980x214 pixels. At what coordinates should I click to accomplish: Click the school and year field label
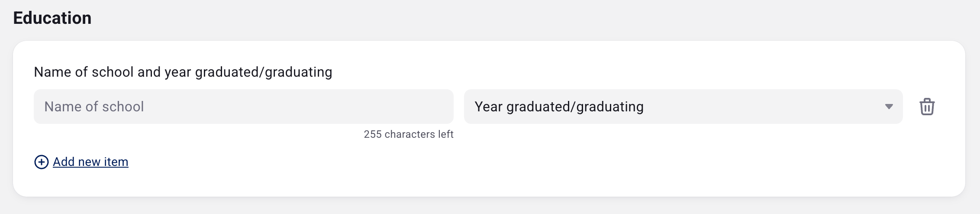[183, 72]
